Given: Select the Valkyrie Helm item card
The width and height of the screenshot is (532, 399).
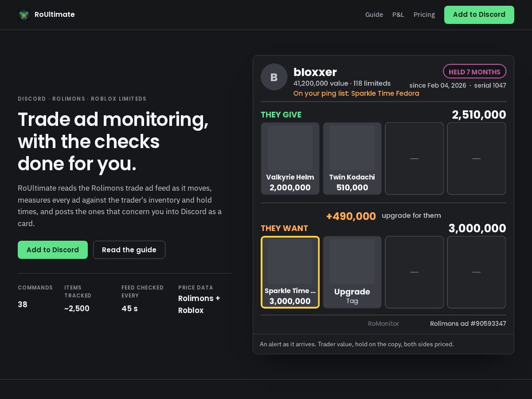Looking at the screenshot, I should point(290,159).
